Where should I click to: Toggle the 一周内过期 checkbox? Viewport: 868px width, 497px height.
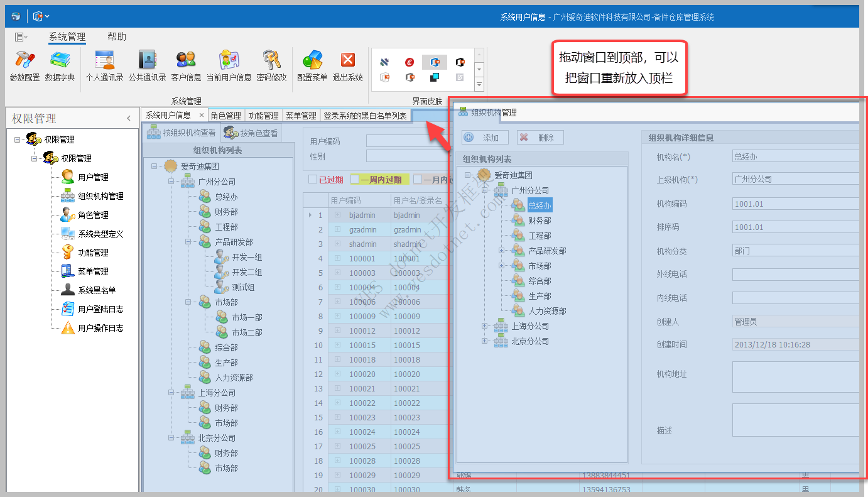355,179
